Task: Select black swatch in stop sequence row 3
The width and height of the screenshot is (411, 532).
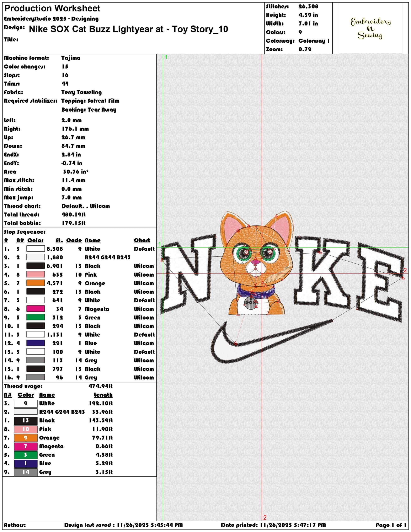Action: pyautogui.click(x=36, y=266)
